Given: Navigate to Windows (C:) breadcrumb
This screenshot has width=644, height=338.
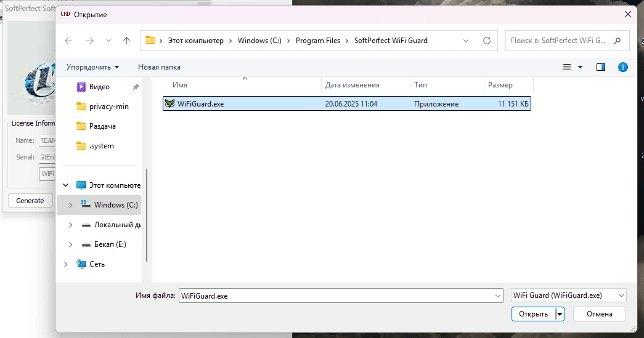Looking at the screenshot, I should pyautogui.click(x=259, y=41).
